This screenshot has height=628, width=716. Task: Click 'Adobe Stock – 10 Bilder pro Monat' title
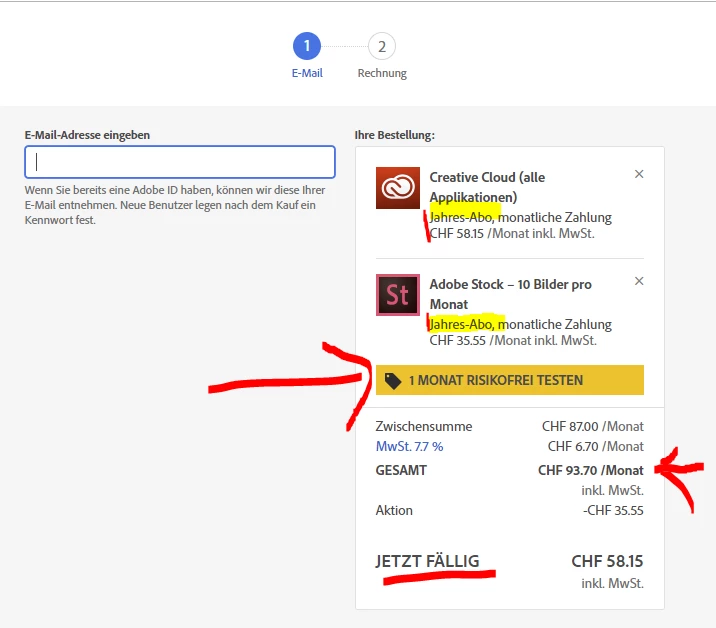tap(511, 294)
